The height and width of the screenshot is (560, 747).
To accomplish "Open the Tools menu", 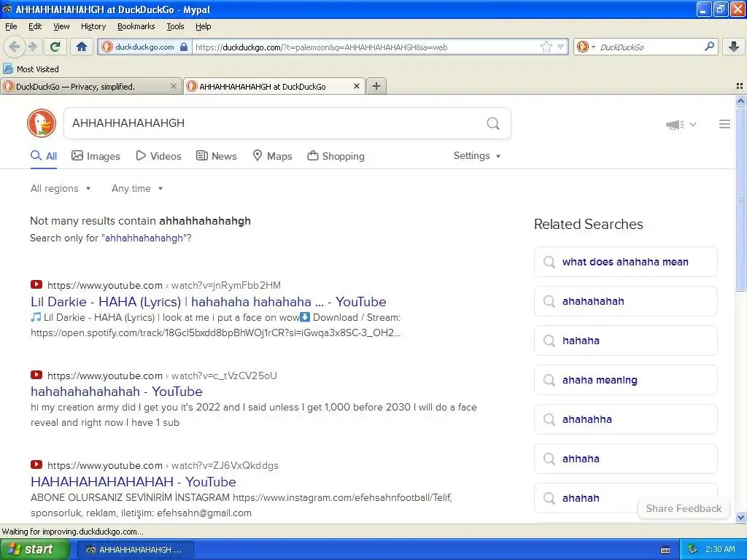I will point(175,26).
